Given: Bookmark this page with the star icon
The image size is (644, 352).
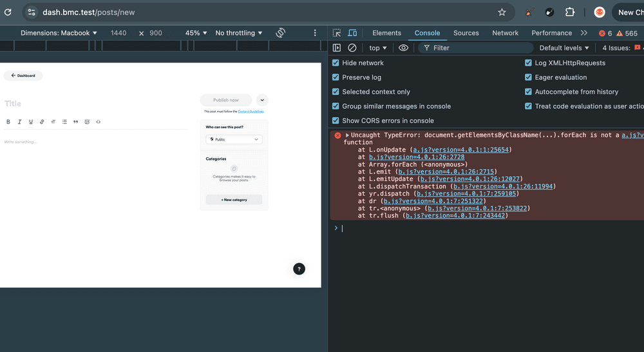Looking at the screenshot, I should 502,12.
